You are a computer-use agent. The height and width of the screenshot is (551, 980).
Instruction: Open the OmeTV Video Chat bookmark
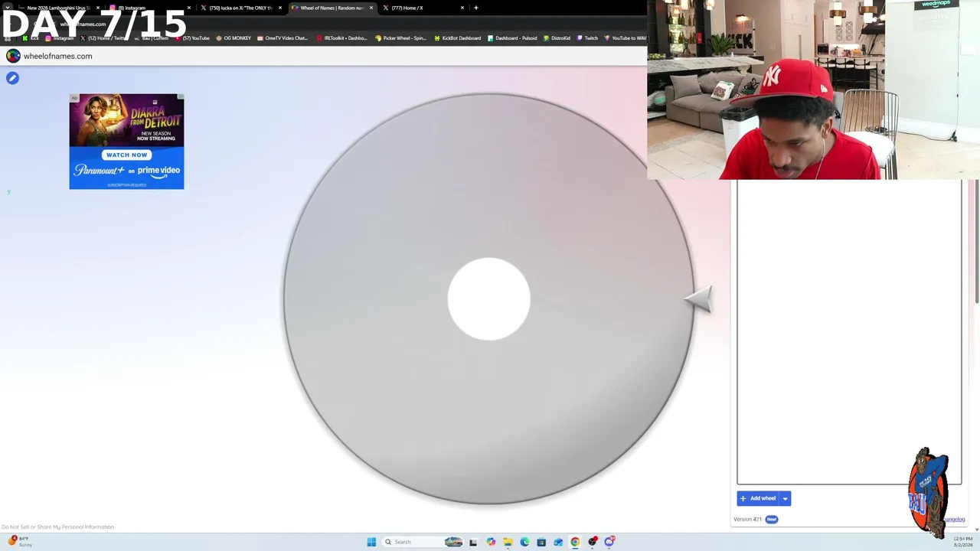tap(283, 38)
